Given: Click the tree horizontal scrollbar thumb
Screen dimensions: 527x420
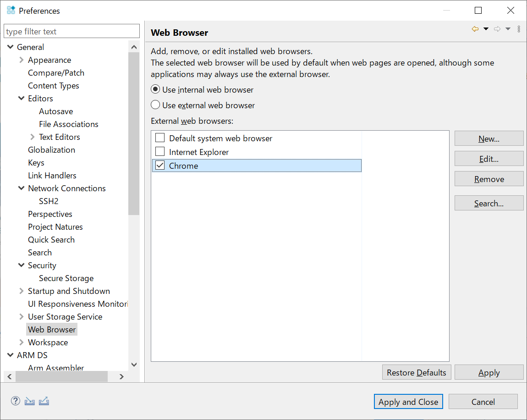Looking at the screenshot, I should click(x=61, y=376).
